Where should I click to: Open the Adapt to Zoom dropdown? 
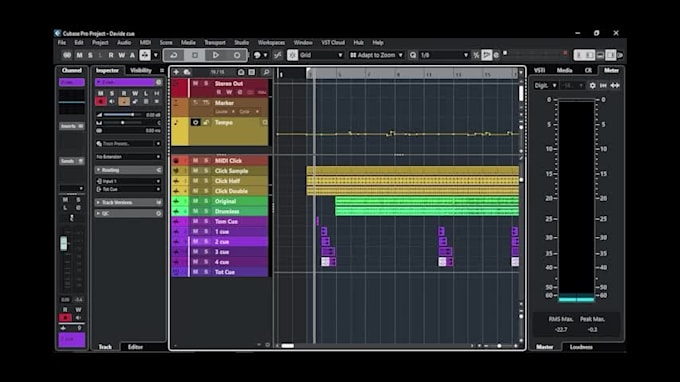(376, 55)
